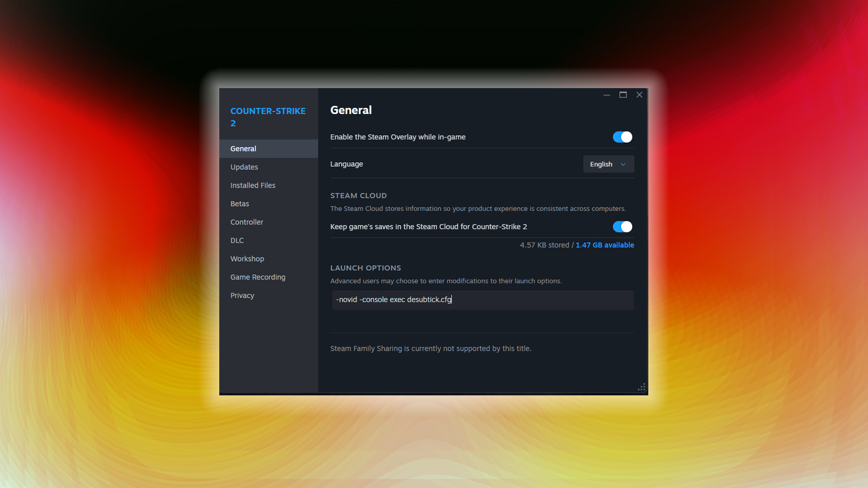The width and height of the screenshot is (868, 488).
Task: Click the resize grip icon in corner
Action: pyautogui.click(x=642, y=387)
